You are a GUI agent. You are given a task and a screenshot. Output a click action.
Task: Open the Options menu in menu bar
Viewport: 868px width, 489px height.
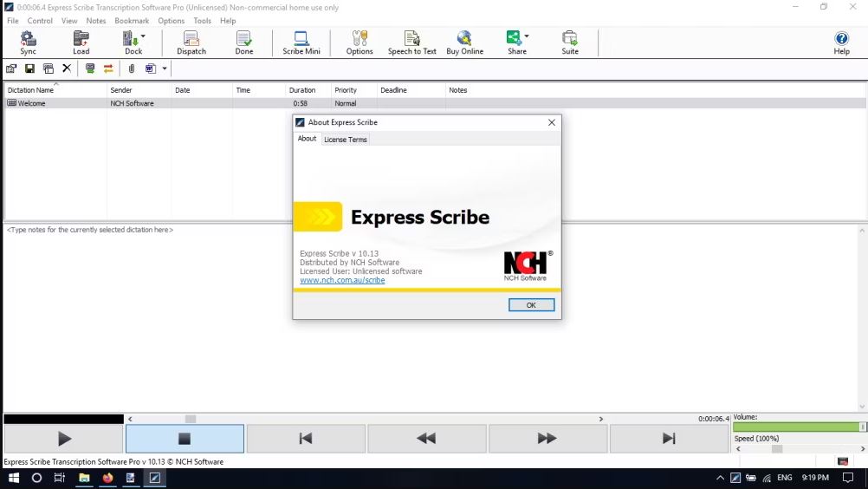[x=171, y=21]
